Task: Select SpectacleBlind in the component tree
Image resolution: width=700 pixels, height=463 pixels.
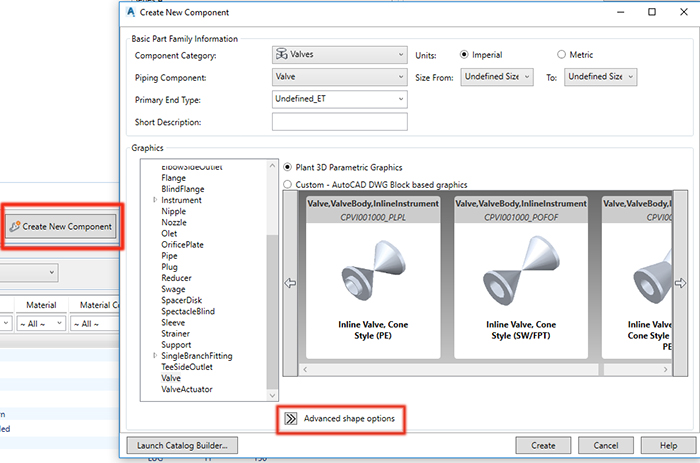Action: pos(188,311)
